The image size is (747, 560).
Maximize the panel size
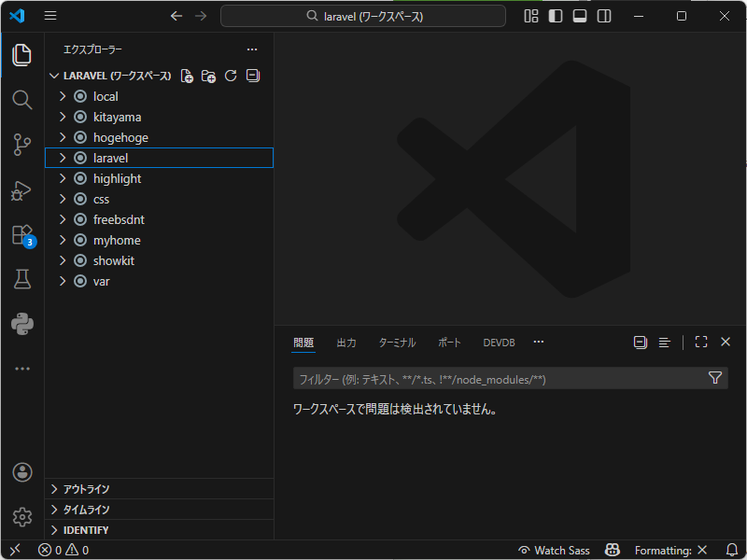point(701,343)
